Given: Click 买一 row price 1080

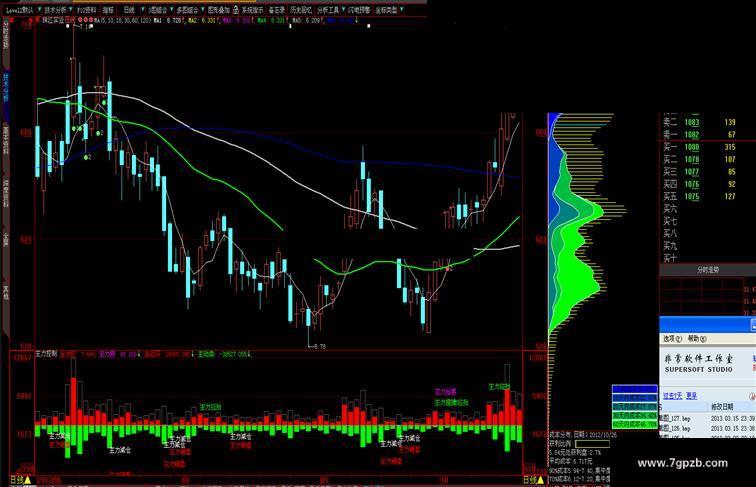Looking at the screenshot, I should (691, 147).
